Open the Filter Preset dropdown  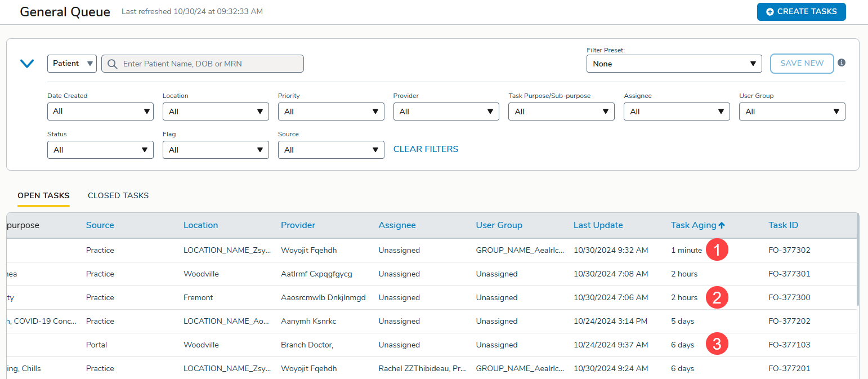pyautogui.click(x=674, y=64)
